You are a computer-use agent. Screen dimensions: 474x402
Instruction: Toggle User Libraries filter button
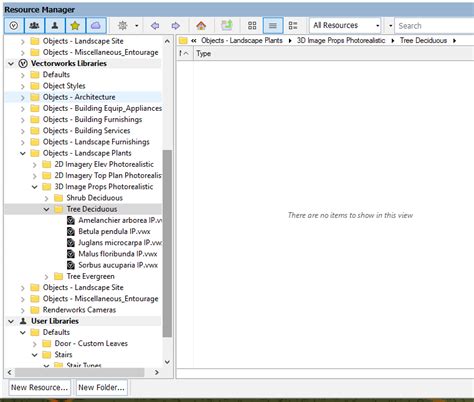[55, 26]
